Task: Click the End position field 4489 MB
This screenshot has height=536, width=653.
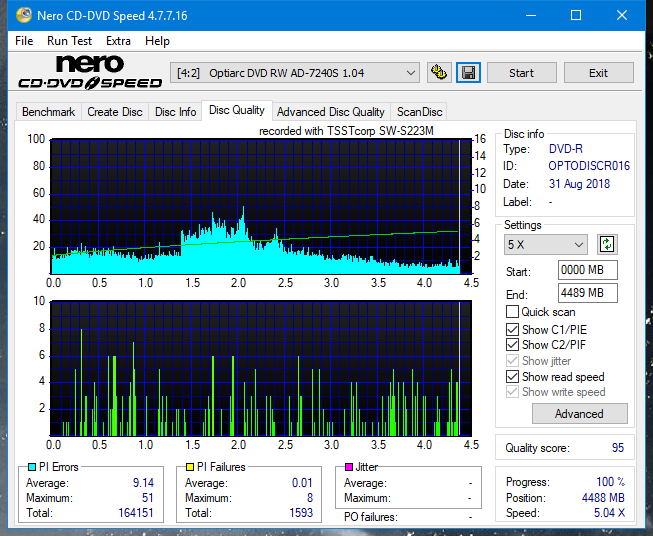Action: 588,293
